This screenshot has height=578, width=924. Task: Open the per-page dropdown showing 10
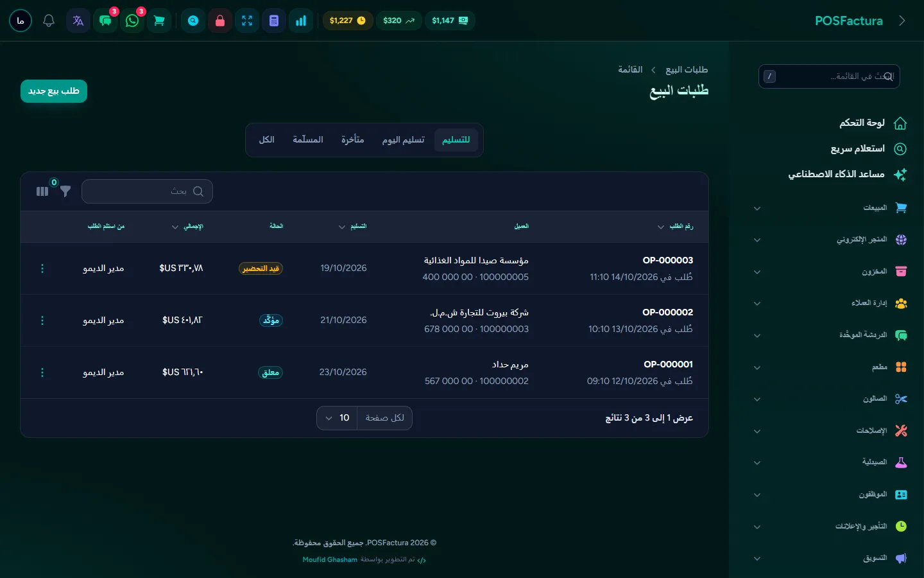[337, 418]
